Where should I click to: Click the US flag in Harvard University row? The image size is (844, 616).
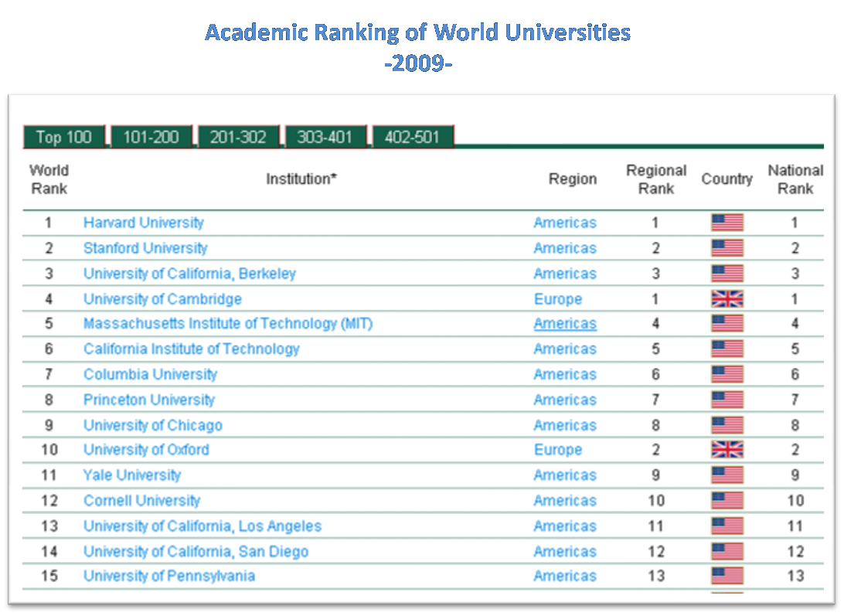(x=727, y=223)
